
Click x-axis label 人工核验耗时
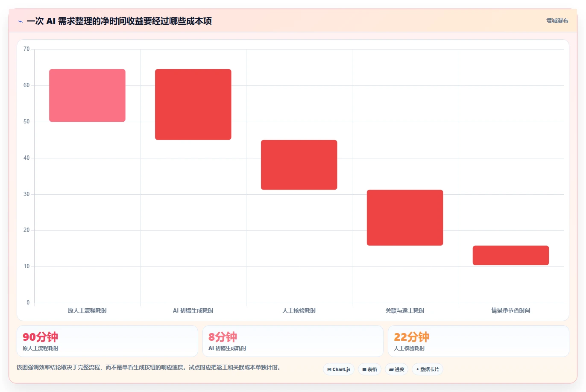[x=299, y=310]
